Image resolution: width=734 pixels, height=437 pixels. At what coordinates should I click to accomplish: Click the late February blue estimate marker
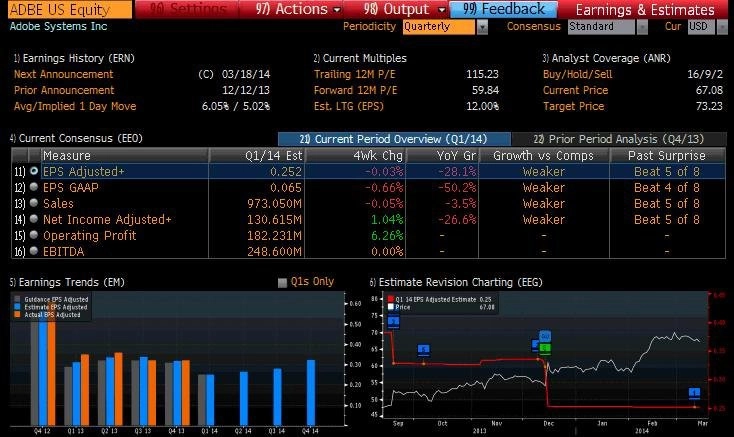click(695, 393)
